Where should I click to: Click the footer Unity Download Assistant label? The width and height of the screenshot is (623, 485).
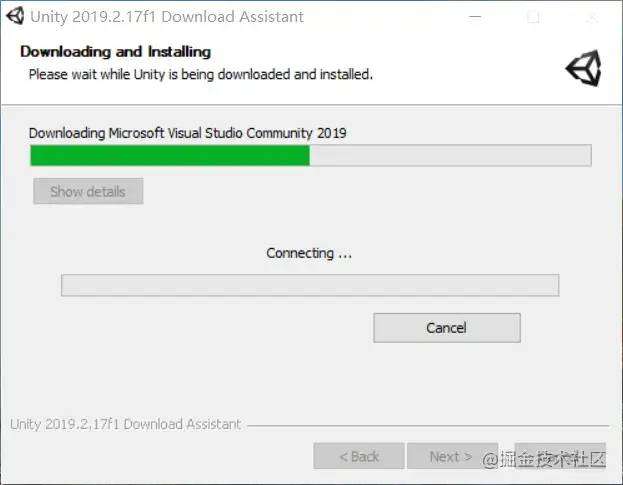point(126,424)
